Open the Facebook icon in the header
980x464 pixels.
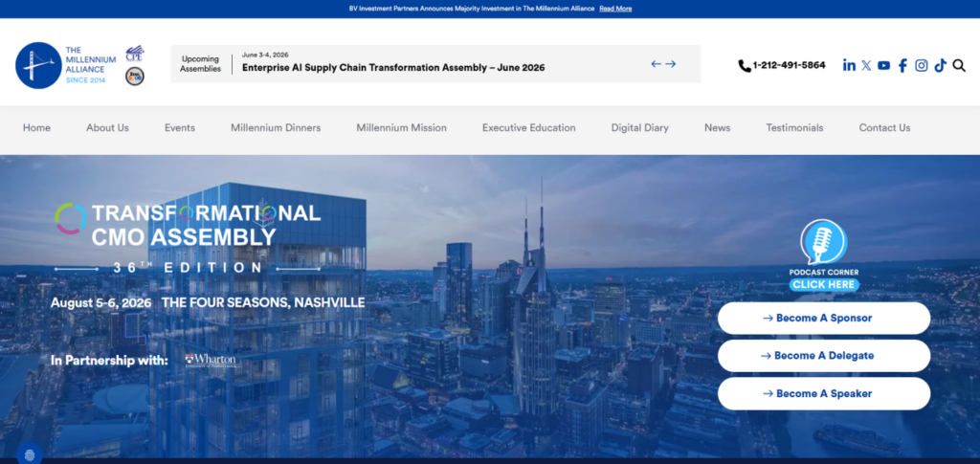coord(902,66)
